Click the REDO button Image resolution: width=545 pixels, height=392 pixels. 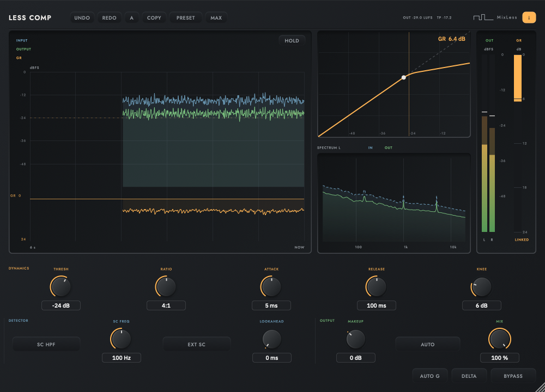pos(109,18)
